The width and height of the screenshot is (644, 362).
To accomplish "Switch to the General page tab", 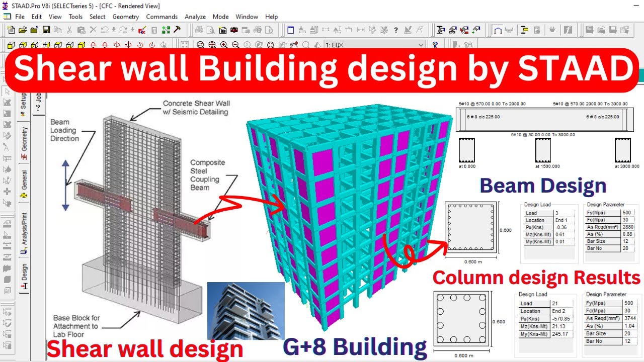I will 24,184.
